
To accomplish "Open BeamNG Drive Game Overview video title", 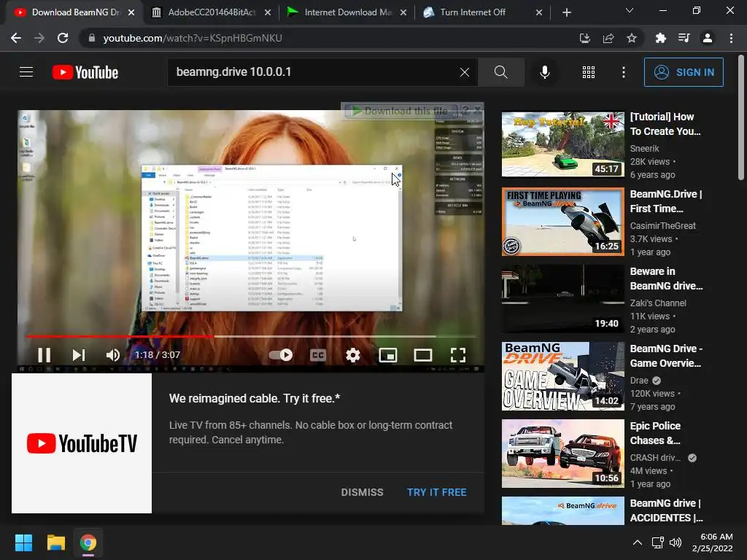I will point(666,356).
